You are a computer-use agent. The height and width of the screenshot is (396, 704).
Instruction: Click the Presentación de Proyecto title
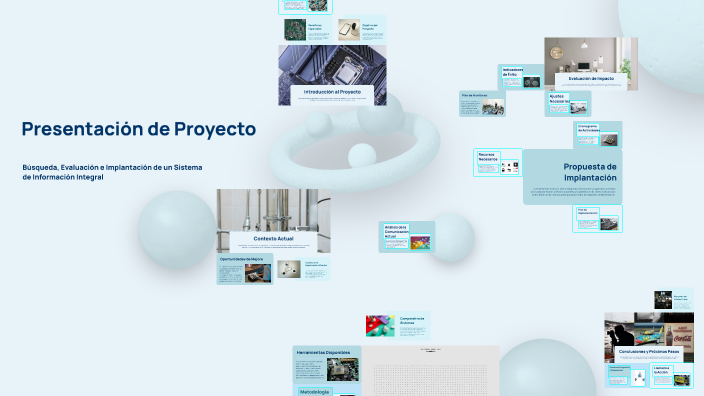[x=139, y=129]
